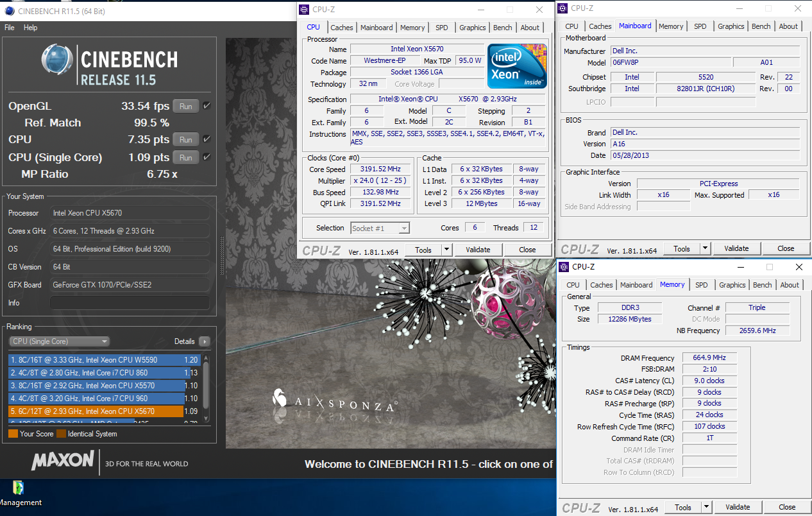Screen dimensions: 812x516
Task: Switch to SPD tab in CPU window
Action: pyautogui.click(x=442, y=28)
